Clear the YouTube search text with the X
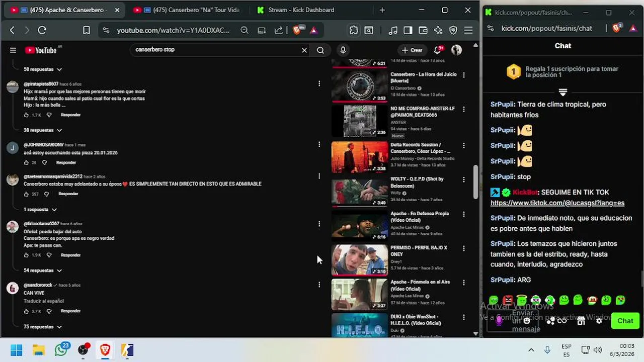644x362 pixels. (304, 50)
